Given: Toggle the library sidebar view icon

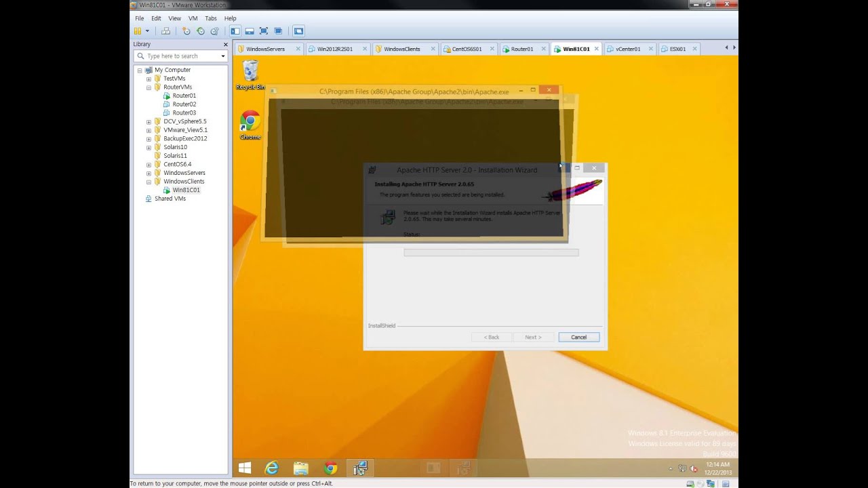Looking at the screenshot, I should [x=235, y=31].
